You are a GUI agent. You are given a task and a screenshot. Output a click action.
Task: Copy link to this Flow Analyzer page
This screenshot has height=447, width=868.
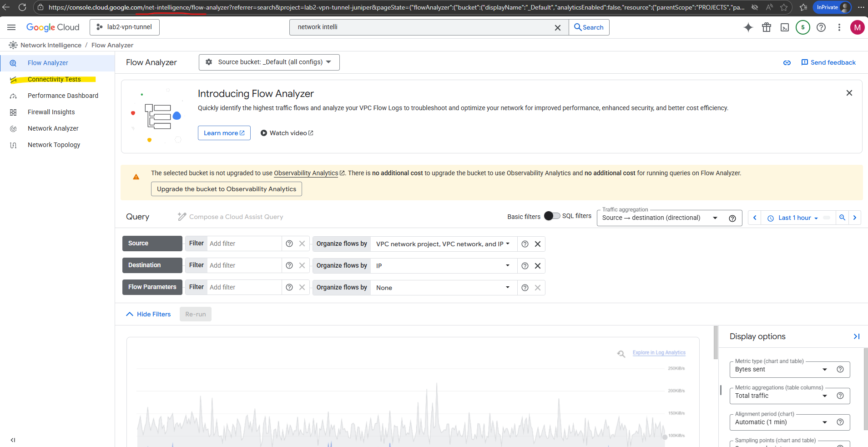pyautogui.click(x=787, y=63)
